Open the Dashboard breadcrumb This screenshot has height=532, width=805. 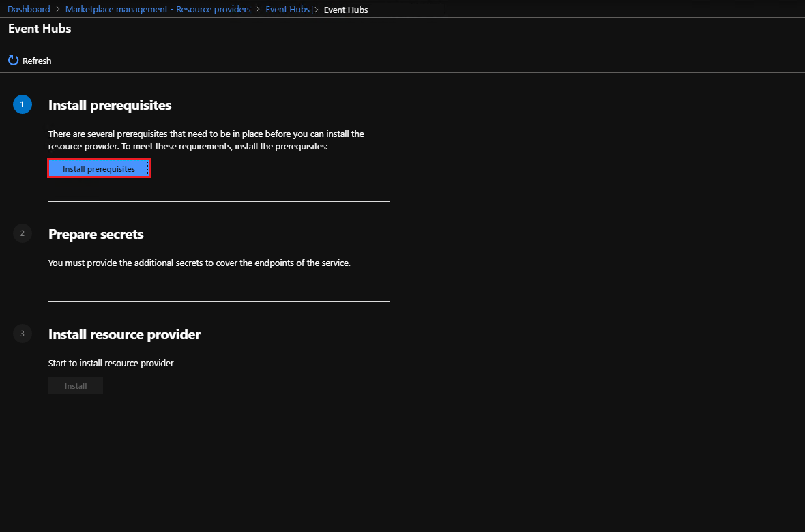[29, 9]
